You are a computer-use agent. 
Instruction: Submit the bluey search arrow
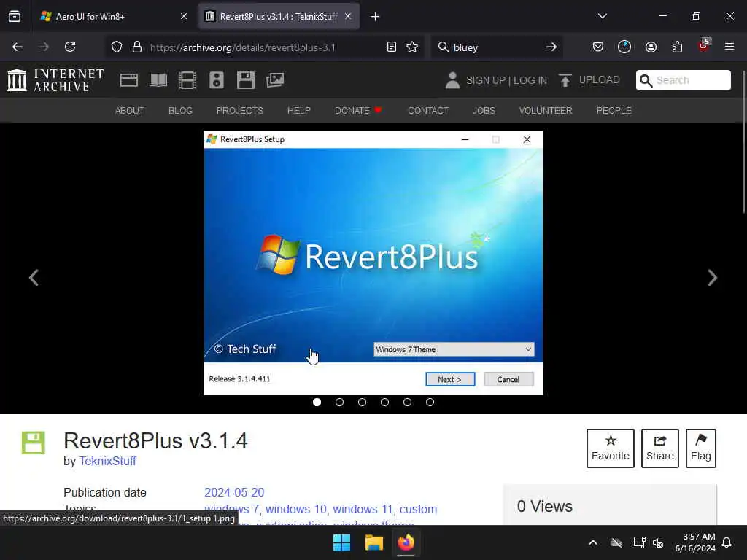click(551, 47)
